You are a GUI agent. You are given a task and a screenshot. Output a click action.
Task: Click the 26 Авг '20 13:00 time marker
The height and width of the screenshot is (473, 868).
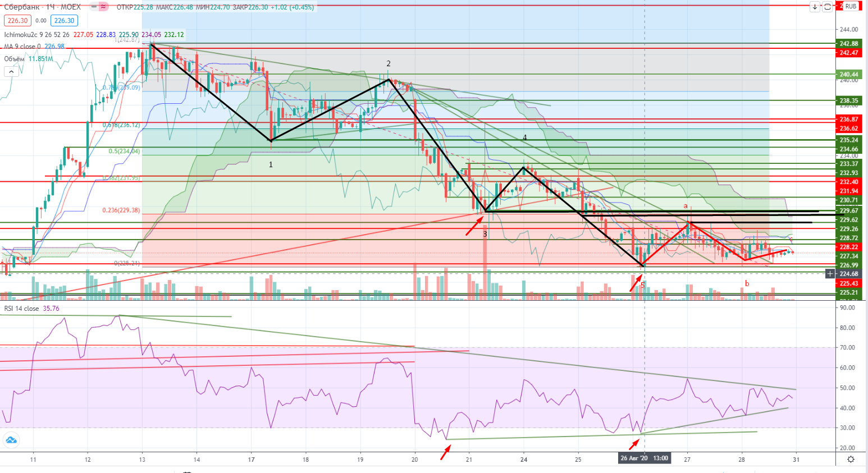pyautogui.click(x=644, y=458)
